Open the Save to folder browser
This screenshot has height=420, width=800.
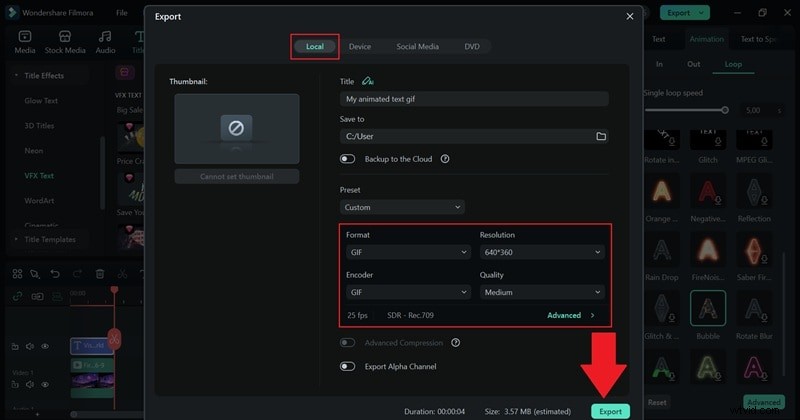click(x=601, y=136)
